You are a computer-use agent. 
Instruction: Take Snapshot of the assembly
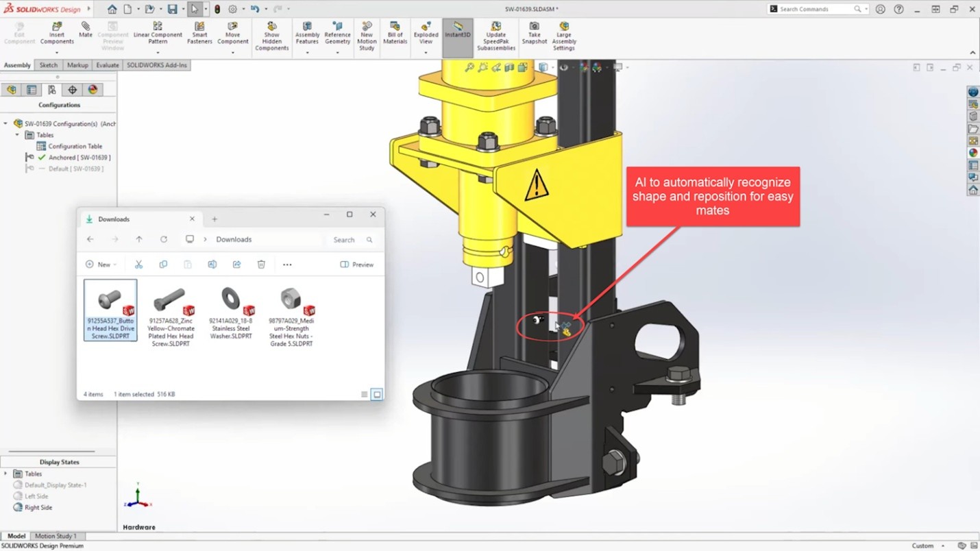[534, 34]
